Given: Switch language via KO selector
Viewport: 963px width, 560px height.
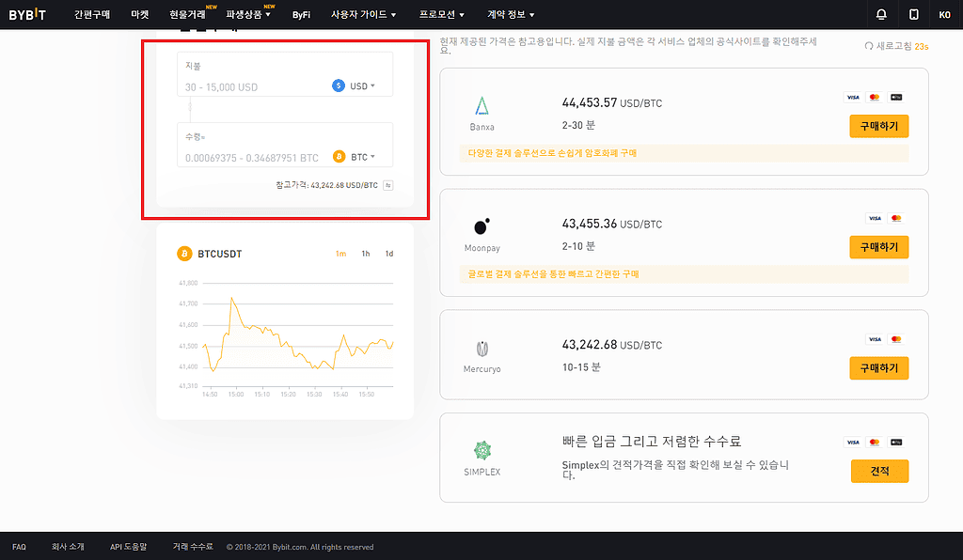Looking at the screenshot, I should tap(944, 15).
